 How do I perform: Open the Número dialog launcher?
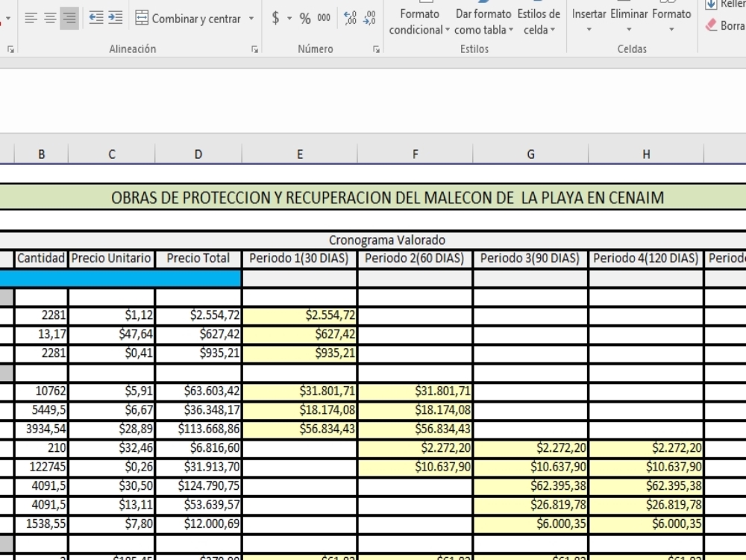pos(376,49)
